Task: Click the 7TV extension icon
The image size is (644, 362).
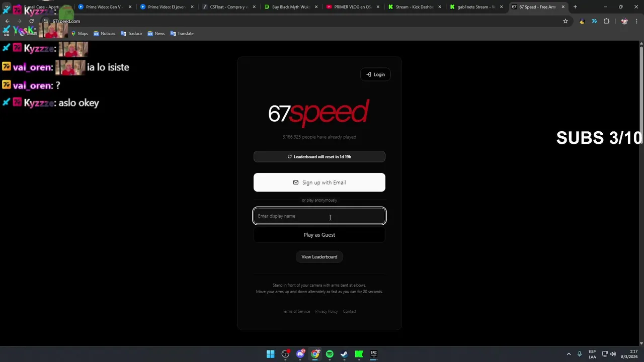Action: [x=594, y=21]
